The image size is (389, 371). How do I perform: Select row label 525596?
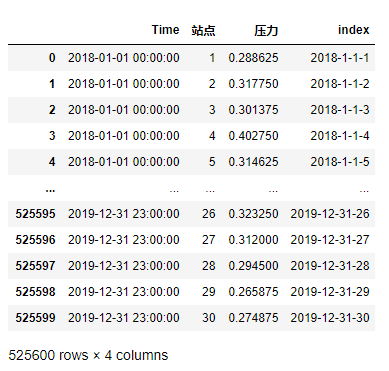(x=35, y=240)
